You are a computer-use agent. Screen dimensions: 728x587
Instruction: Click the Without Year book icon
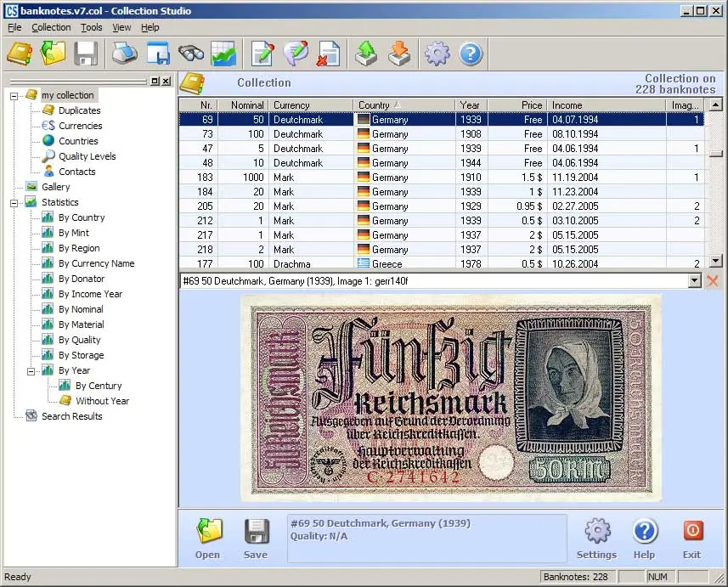[65, 400]
